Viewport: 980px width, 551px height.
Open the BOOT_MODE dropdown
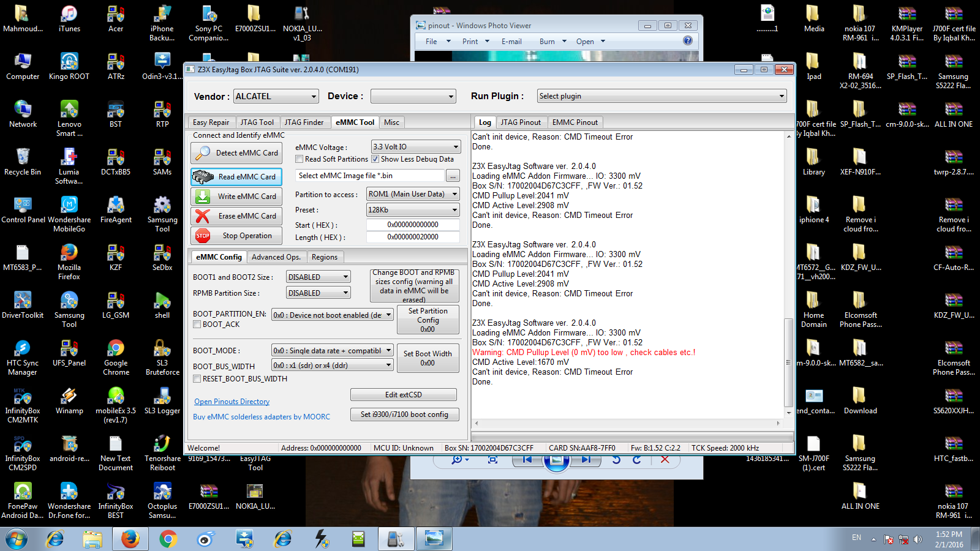pyautogui.click(x=332, y=351)
